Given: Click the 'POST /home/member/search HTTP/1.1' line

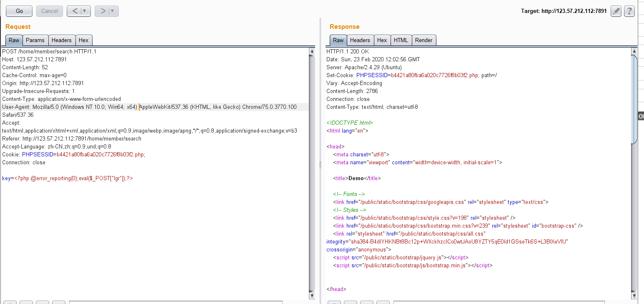Looking at the screenshot, I should pos(49,52).
